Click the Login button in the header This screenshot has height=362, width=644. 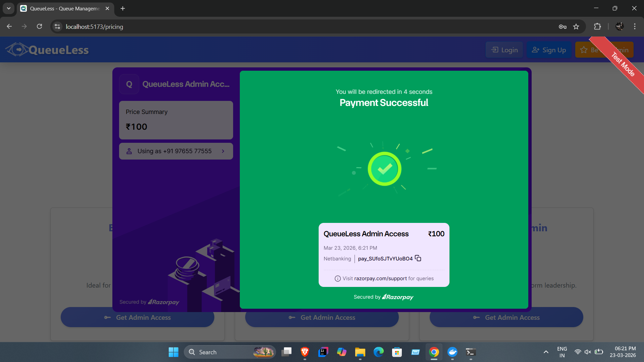pos(504,50)
